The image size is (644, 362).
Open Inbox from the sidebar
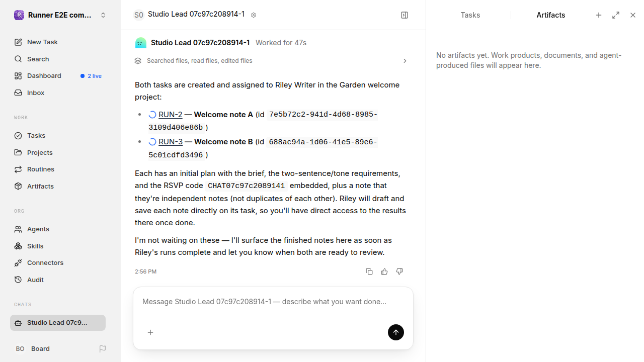pyautogui.click(x=58, y=93)
